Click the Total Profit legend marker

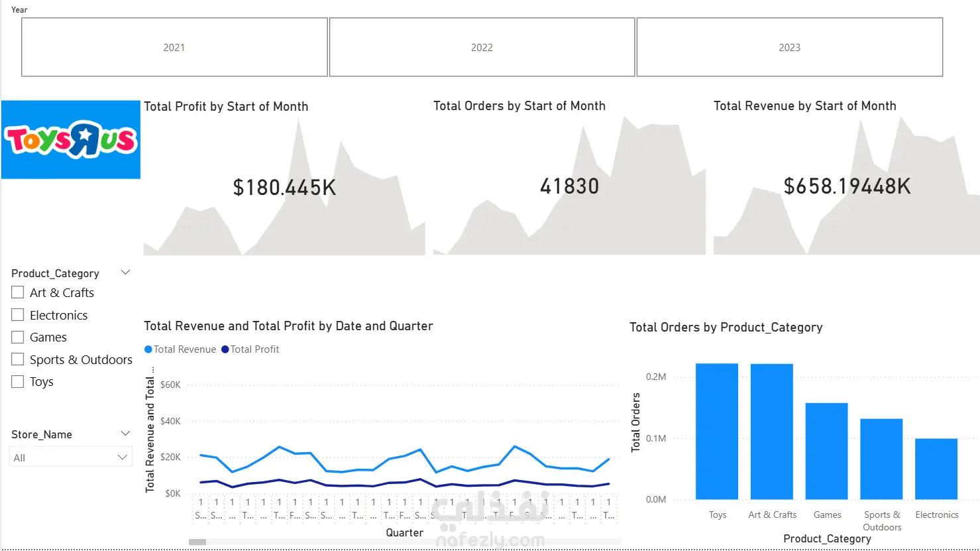pyautogui.click(x=225, y=349)
